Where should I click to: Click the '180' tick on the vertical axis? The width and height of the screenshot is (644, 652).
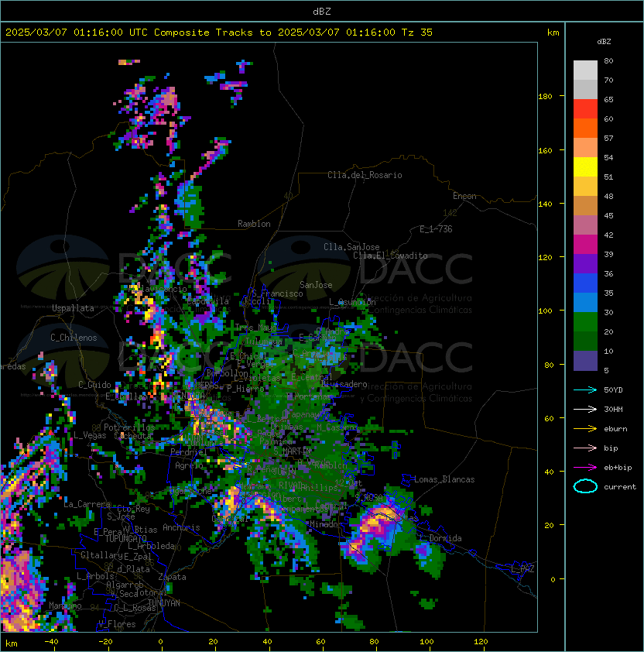(545, 96)
